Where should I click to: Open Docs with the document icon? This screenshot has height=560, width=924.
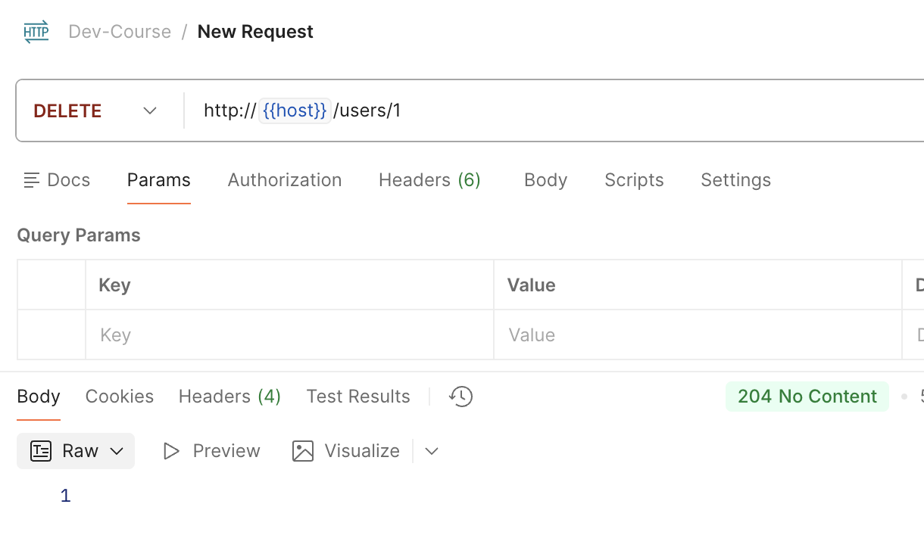click(32, 180)
